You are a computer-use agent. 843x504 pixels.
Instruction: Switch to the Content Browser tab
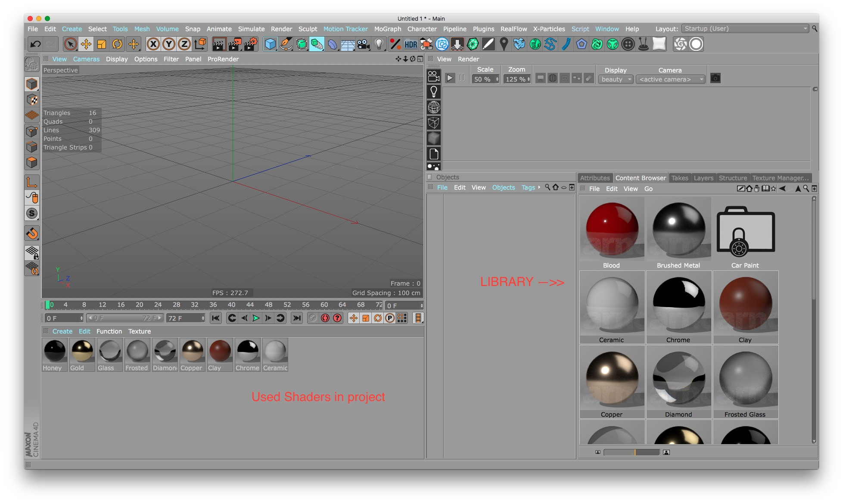(x=641, y=178)
